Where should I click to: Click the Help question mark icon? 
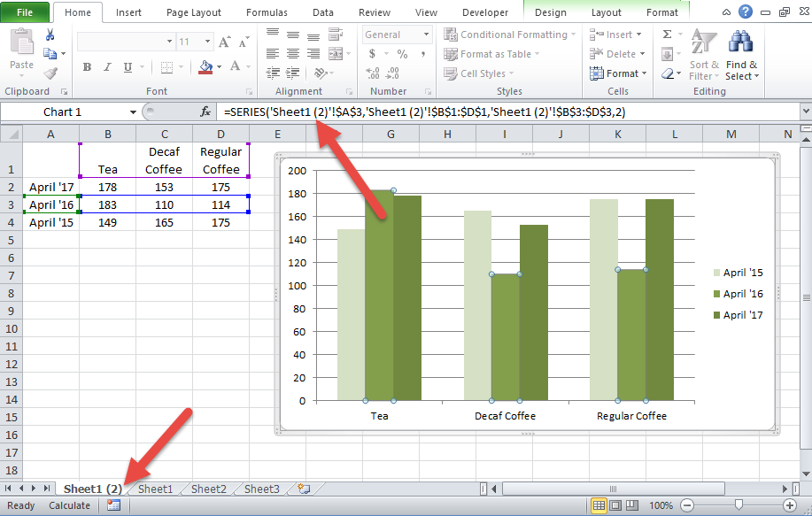pos(746,12)
